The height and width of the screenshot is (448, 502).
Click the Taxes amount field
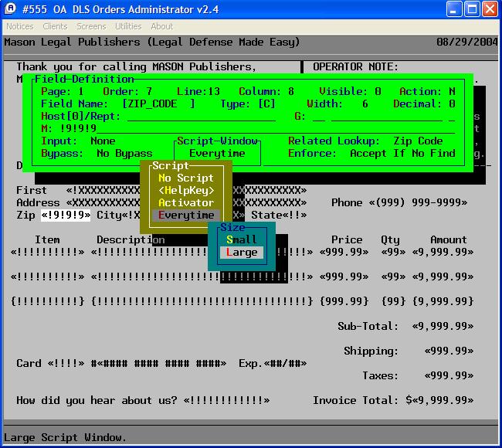pyautogui.click(x=449, y=375)
